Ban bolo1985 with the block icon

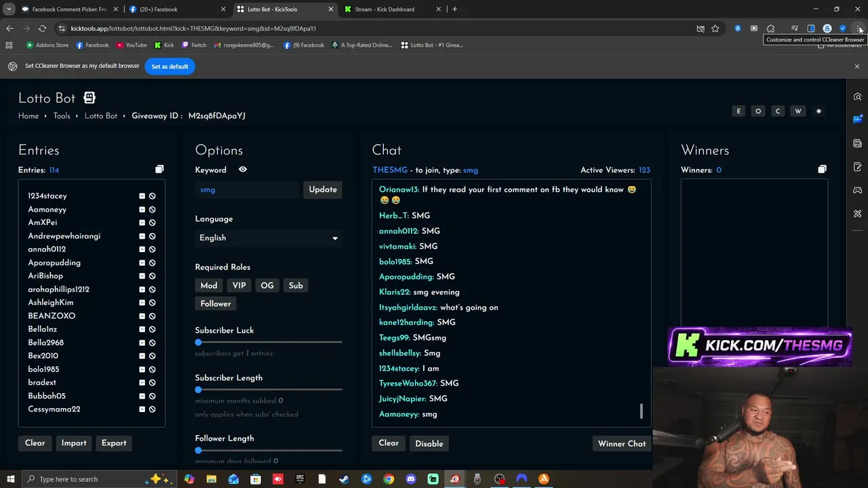(x=153, y=369)
